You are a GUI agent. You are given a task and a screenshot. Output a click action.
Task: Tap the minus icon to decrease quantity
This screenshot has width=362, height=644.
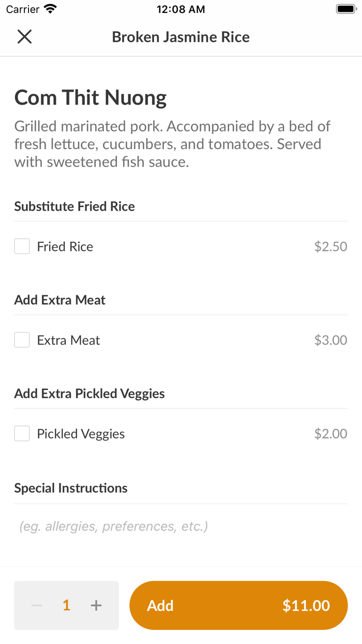36,605
